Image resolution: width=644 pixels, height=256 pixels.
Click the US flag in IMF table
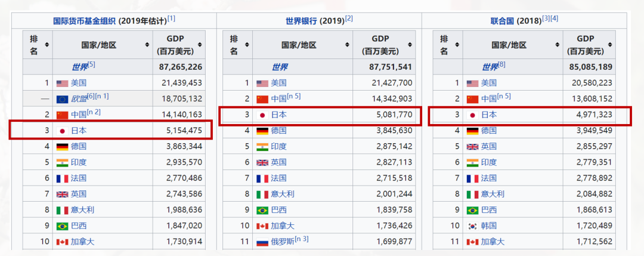click(x=62, y=84)
